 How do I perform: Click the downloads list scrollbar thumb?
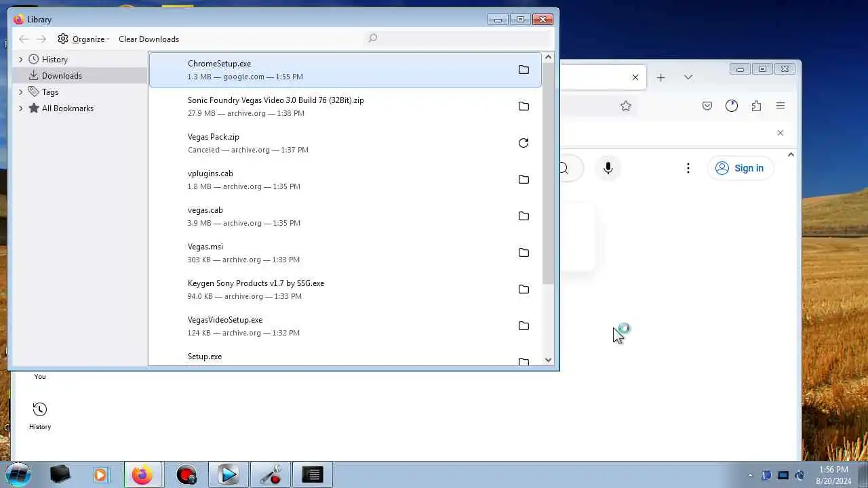tap(548, 175)
